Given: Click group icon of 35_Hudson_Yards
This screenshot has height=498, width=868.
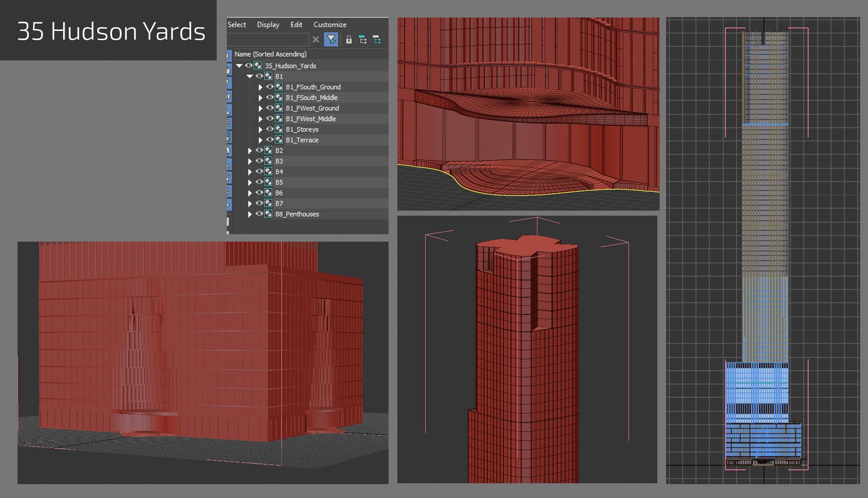Looking at the screenshot, I should (258, 65).
